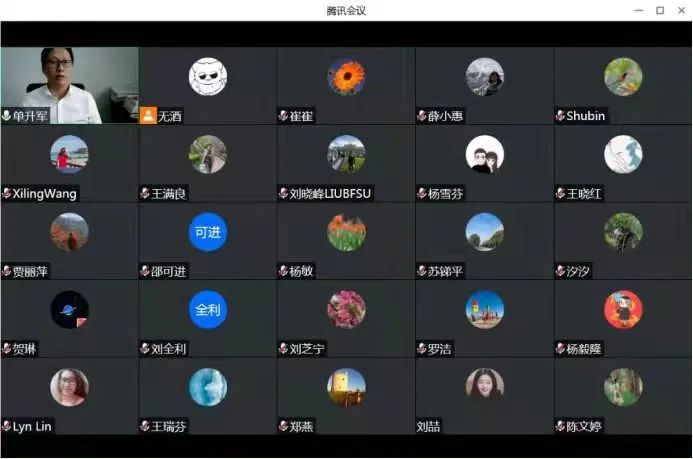Click muted mic icon next to XilingWang
693x459 pixels.
click(x=6, y=193)
